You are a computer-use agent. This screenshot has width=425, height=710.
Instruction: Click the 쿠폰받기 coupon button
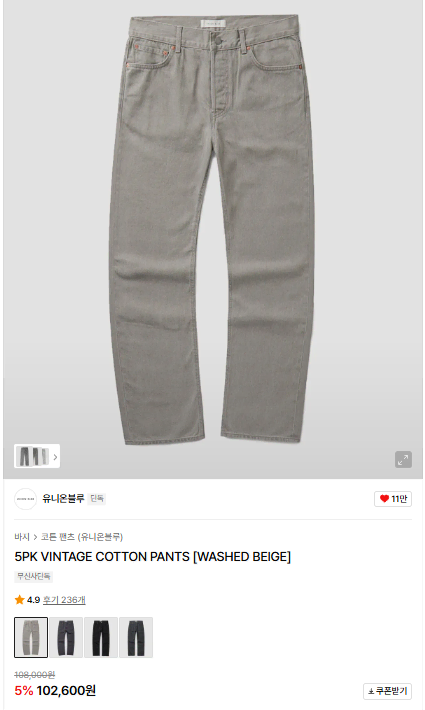tap(387, 691)
